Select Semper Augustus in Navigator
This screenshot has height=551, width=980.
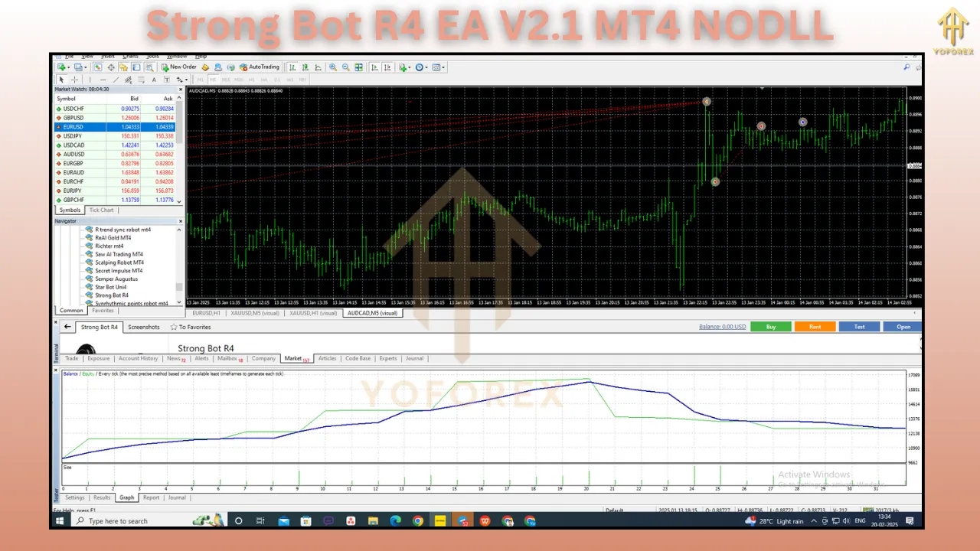tap(116, 279)
